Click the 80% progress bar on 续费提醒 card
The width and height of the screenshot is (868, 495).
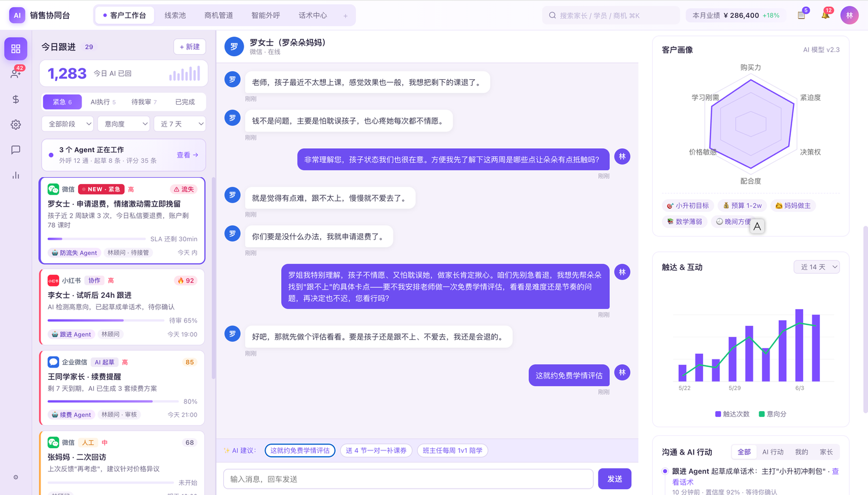pos(113,401)
